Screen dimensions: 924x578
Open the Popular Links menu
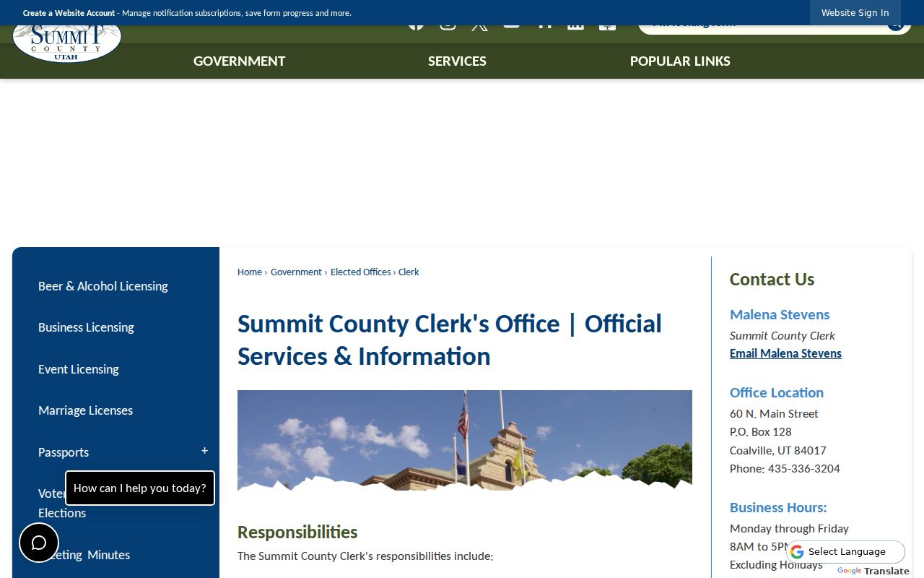[680, 61]
